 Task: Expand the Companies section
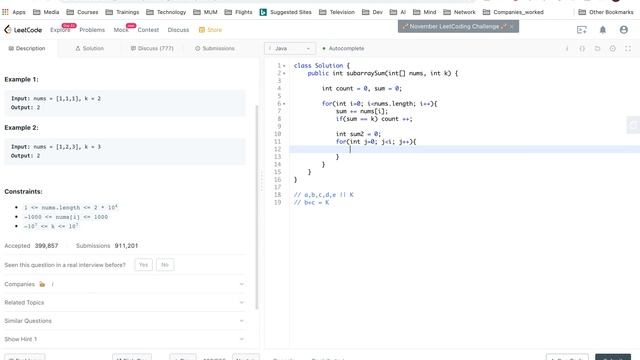[125, 284]
